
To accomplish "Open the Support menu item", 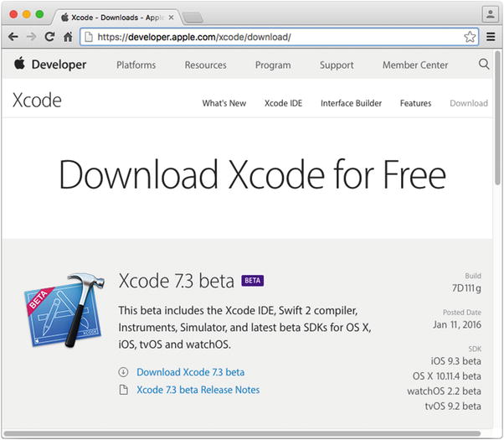I will point(337,65).
